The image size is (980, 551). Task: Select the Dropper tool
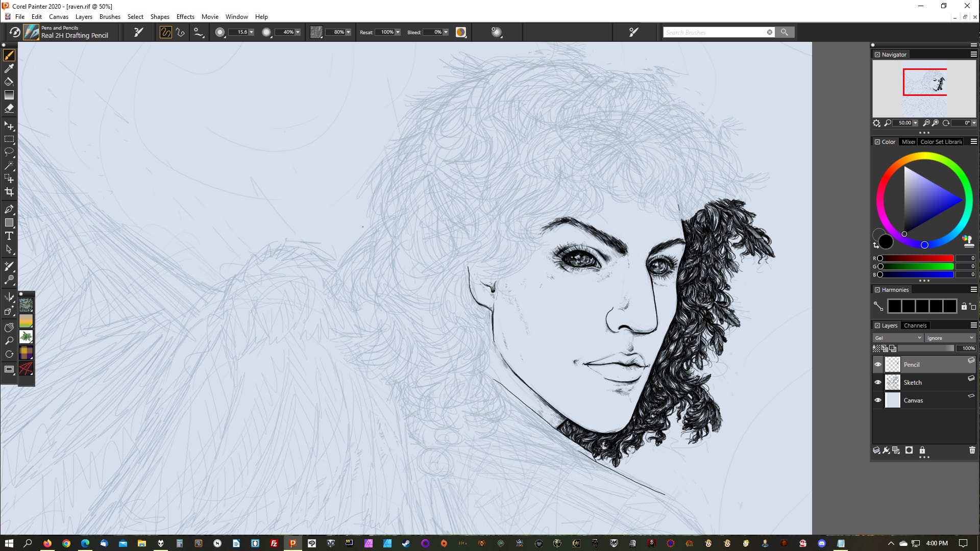[9, 68]
